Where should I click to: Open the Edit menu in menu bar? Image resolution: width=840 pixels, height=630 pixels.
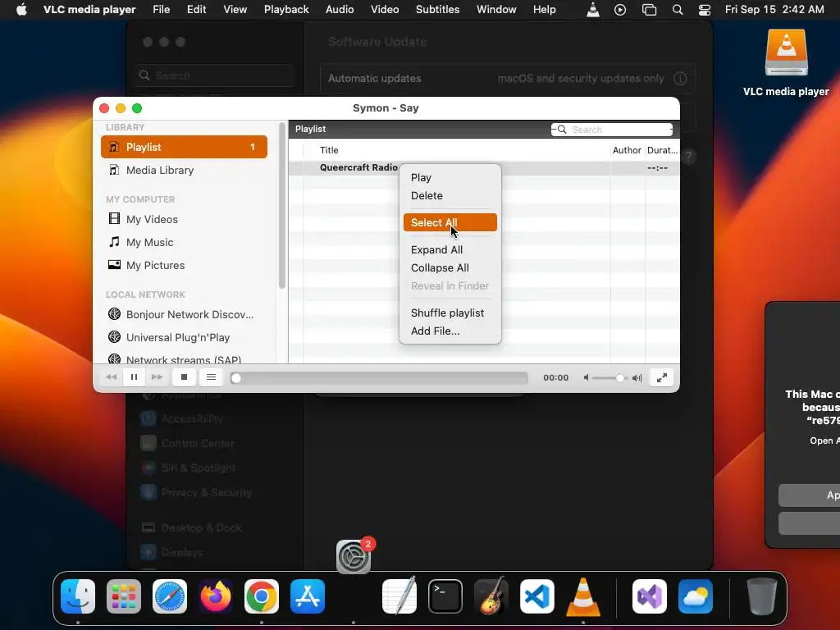coord(196,10)
